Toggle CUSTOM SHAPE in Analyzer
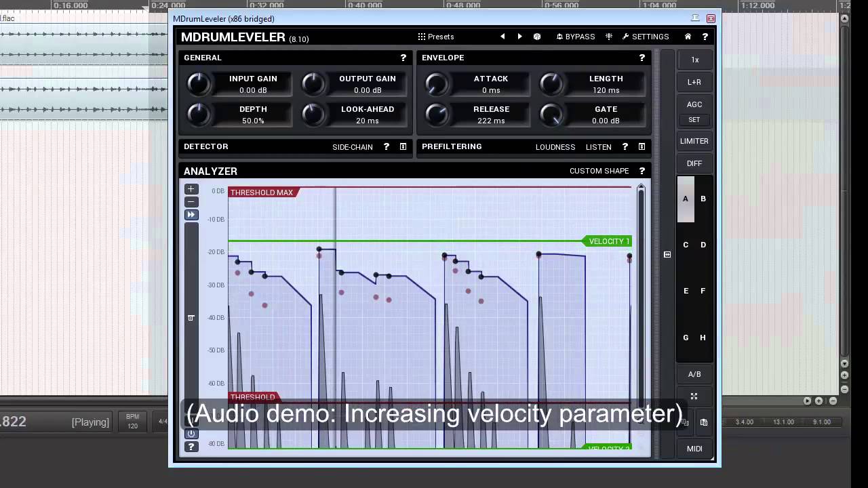The image size is (868, 488). 599,171
